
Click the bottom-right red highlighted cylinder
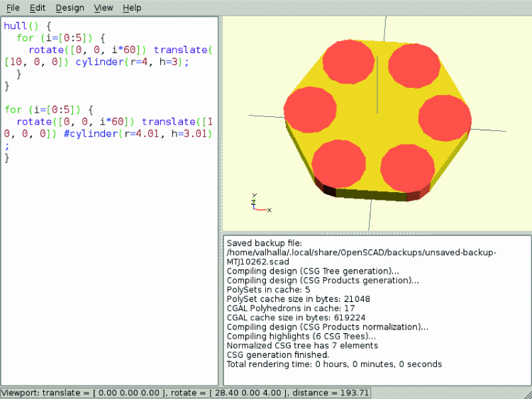[x=407, y=168]
